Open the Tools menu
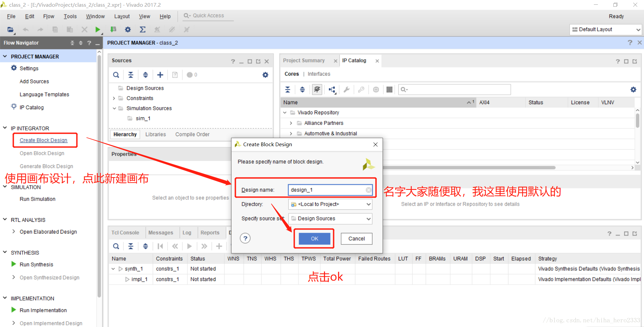Image resolution: width=644 pixels, height=327 pixels. tap(70, 16)
